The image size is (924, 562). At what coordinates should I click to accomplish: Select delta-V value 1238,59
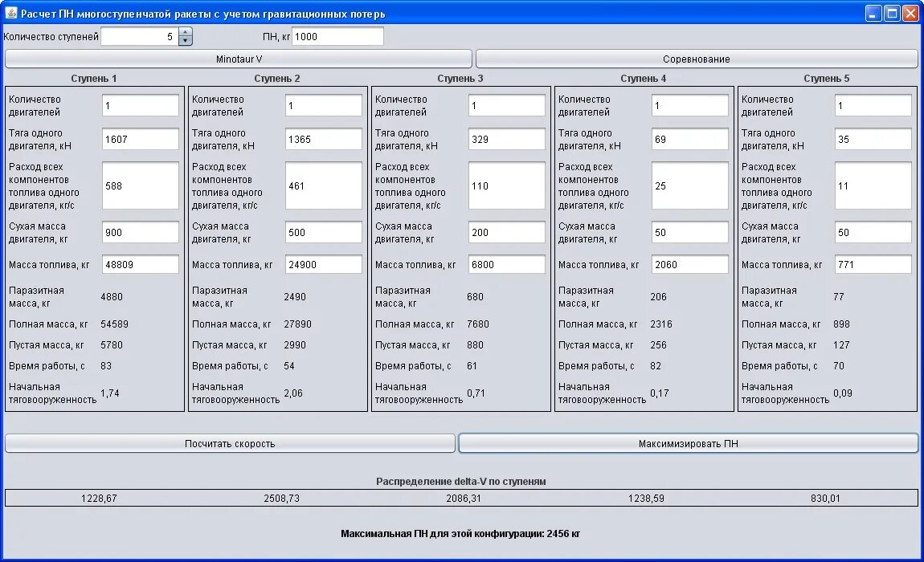pyautogui.click(x=646, y=499)
